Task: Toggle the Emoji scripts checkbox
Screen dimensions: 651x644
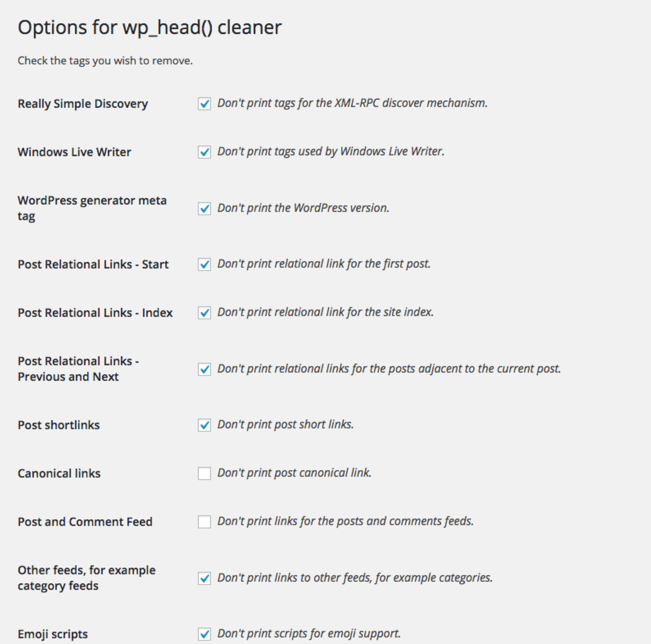Action: pyautogui.click(x=204, y=634)
